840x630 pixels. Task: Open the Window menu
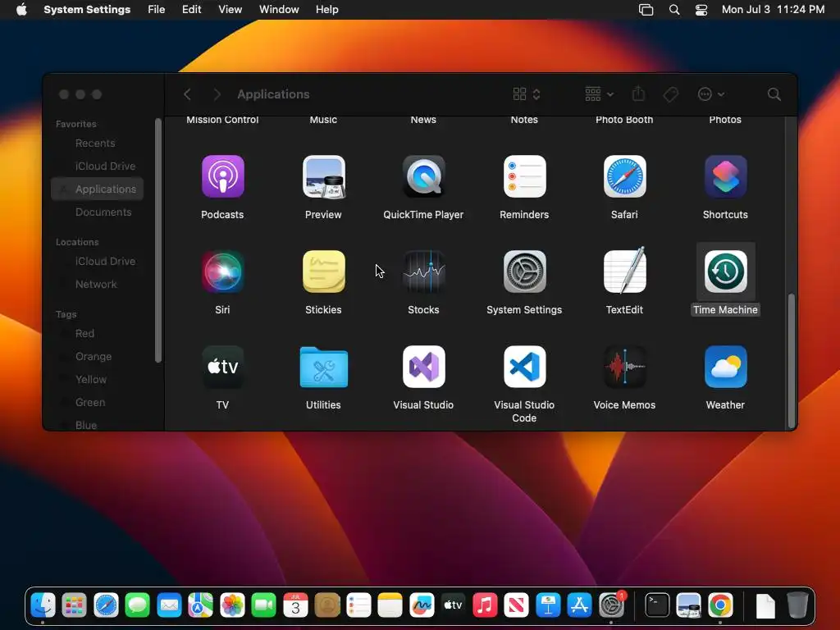coord(279,9)
